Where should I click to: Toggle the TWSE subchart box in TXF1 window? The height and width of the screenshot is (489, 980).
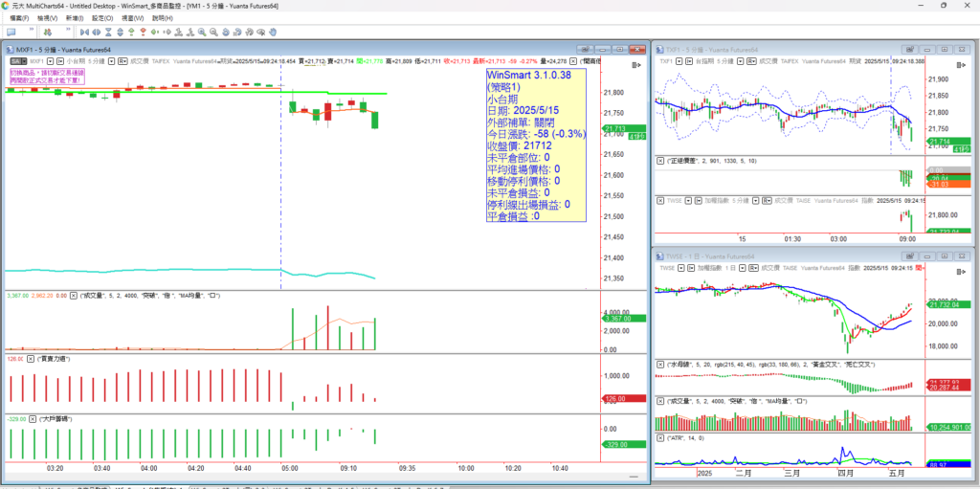pos(660,201)
